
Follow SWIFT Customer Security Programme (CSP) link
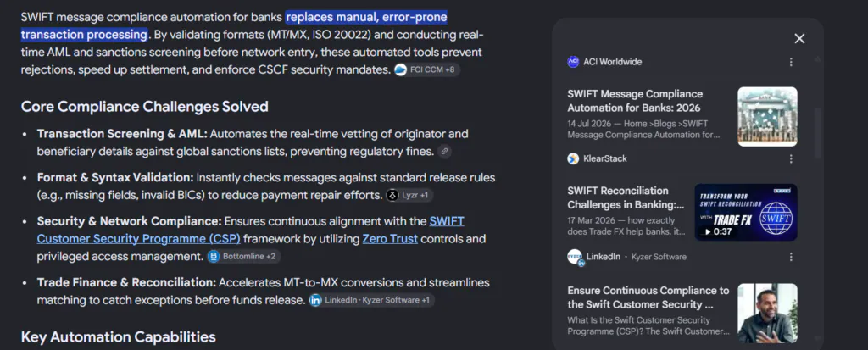click(x=250, y=231)
